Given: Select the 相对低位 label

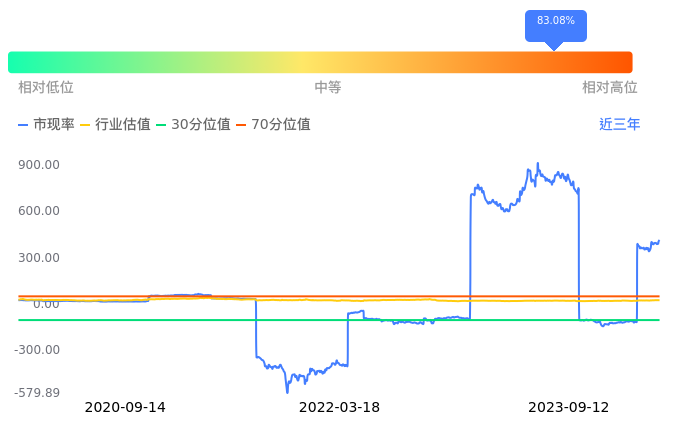Looking at the screenshot, I should 46,88.
